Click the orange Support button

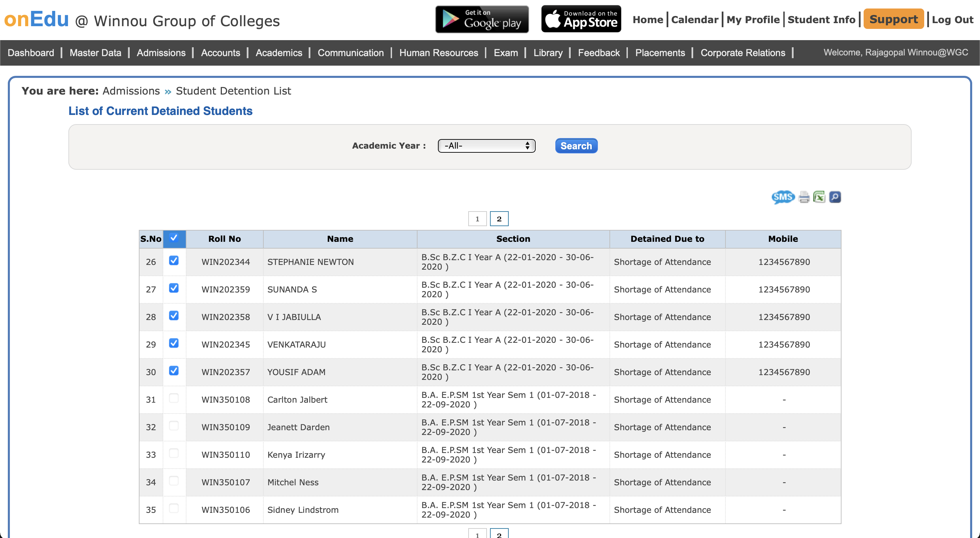pos(893,19)
